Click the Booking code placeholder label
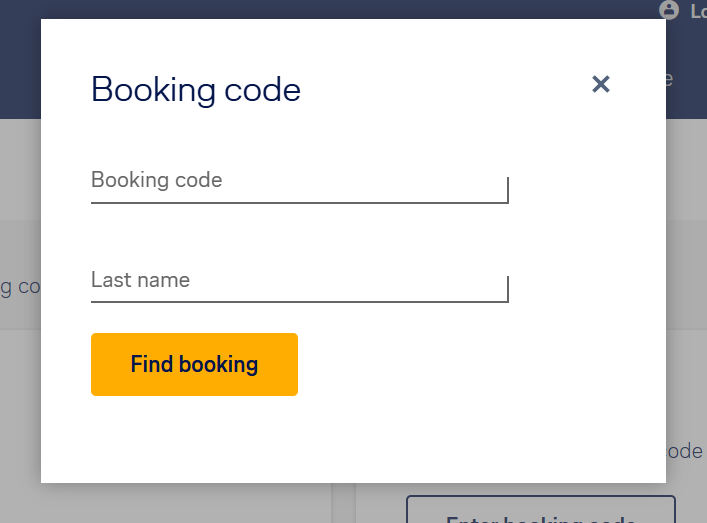The image size is (707, 523). [x=156, y=180]
